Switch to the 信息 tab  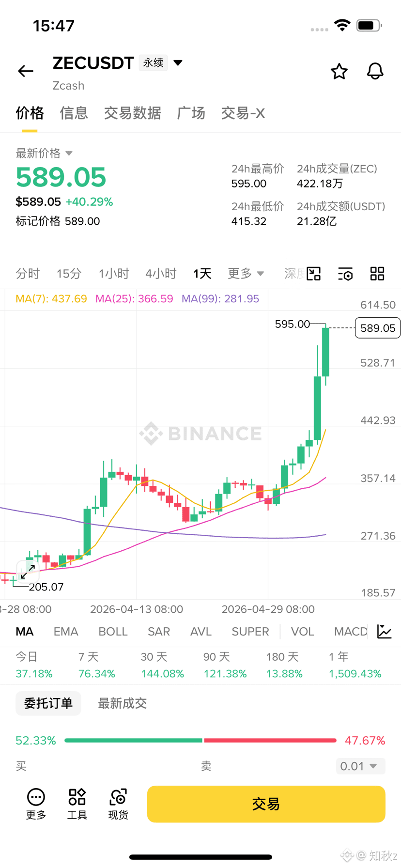point(74,113)
